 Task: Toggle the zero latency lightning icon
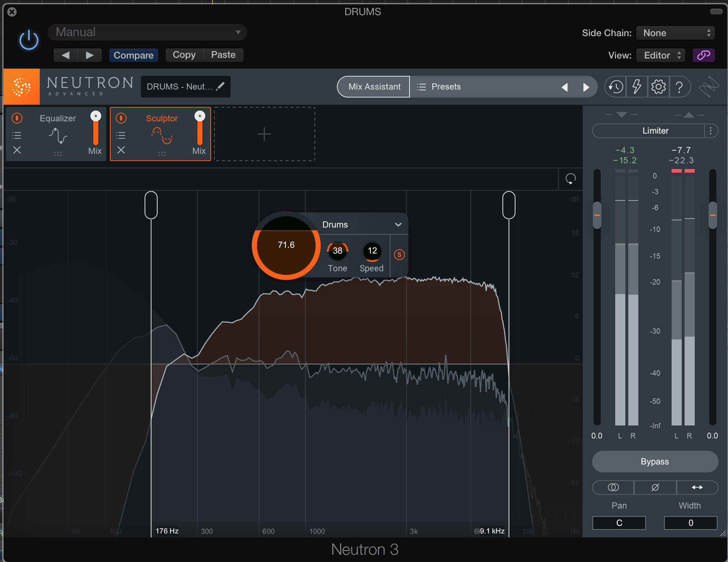point(637,87)
